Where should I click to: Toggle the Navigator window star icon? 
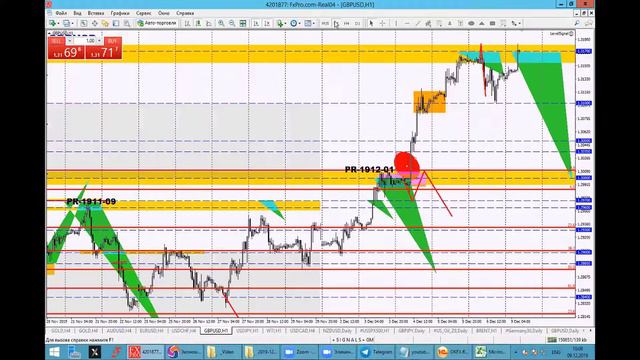[x=105, y=23]
